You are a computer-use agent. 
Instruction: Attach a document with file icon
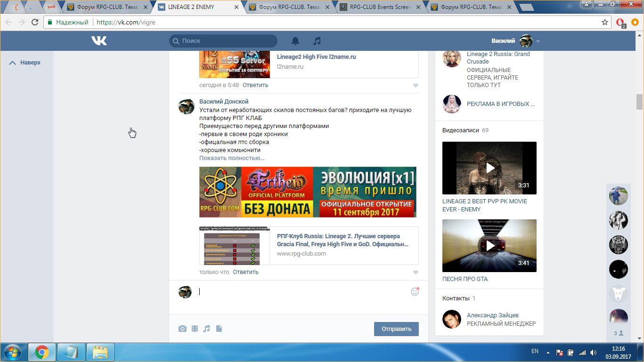pyautogui.click(x=219, y=329)
